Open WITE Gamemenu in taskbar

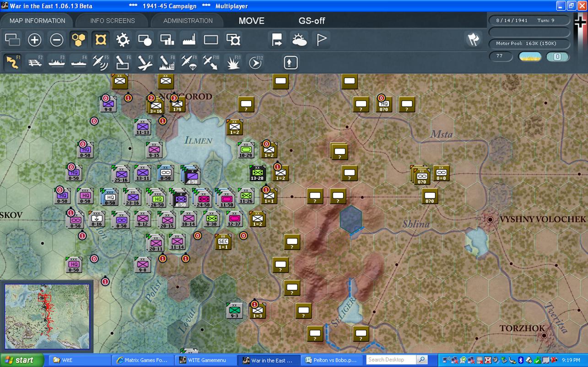(207, 360)
